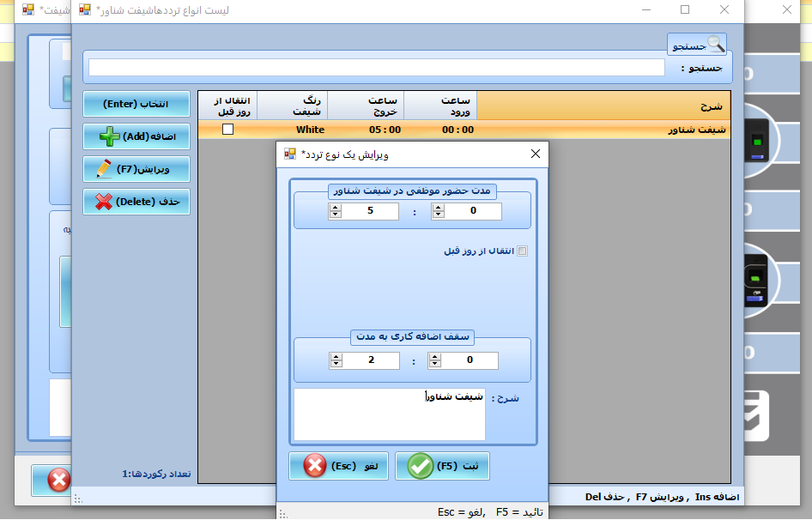
Task: Click the شرح description text box in dialog
Action: pos(390,414)
